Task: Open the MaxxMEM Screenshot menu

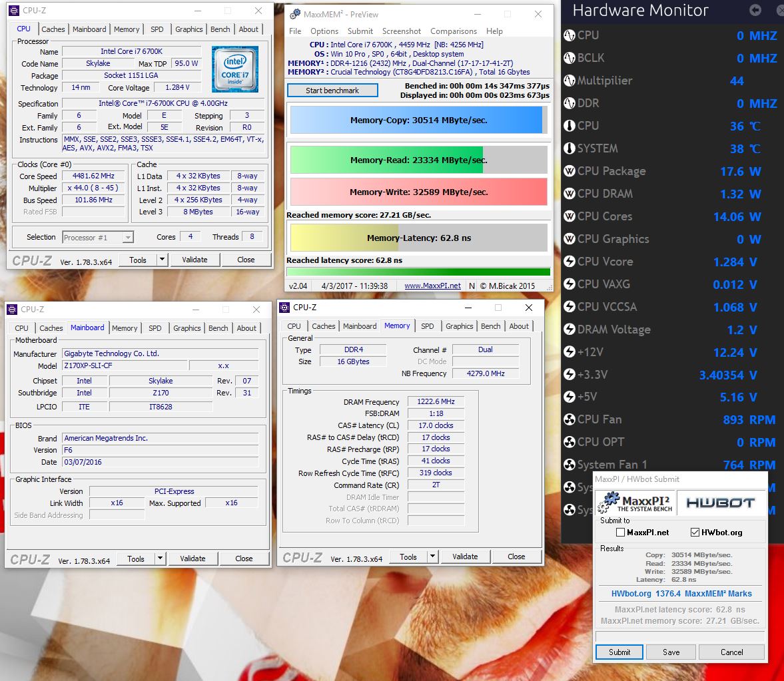Action: tap(402, 31)
